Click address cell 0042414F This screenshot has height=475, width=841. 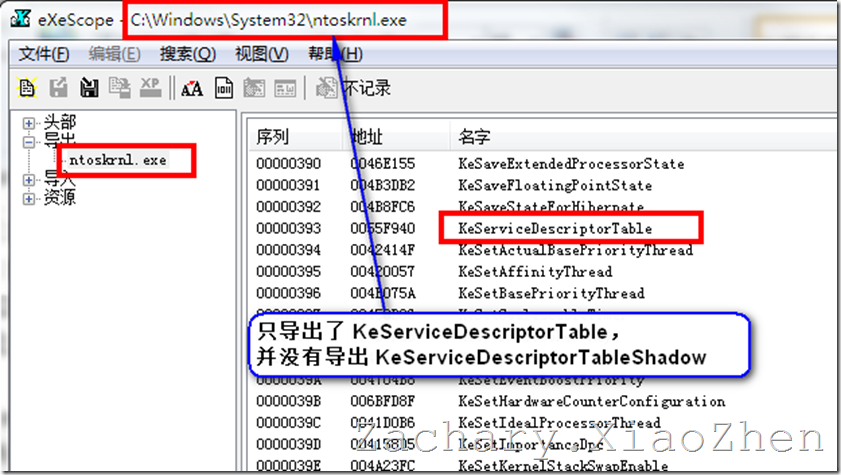click(382, 250)
